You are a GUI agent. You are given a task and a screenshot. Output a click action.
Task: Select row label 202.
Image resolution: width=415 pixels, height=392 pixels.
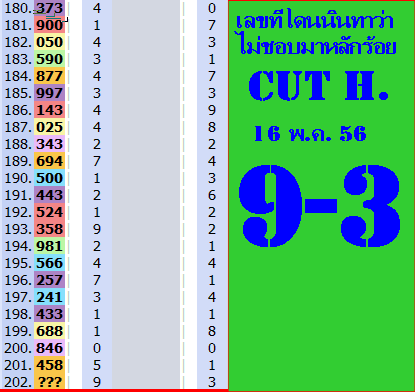tap(18, 382)
